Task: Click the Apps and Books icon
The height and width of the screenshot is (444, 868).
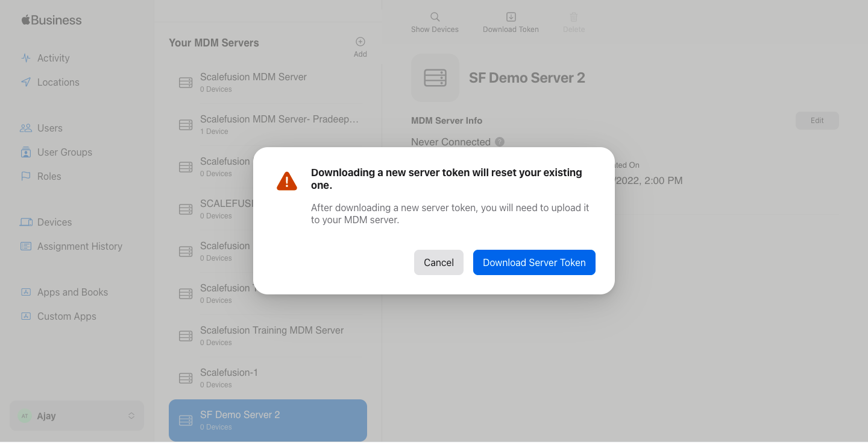Action: 26,292
